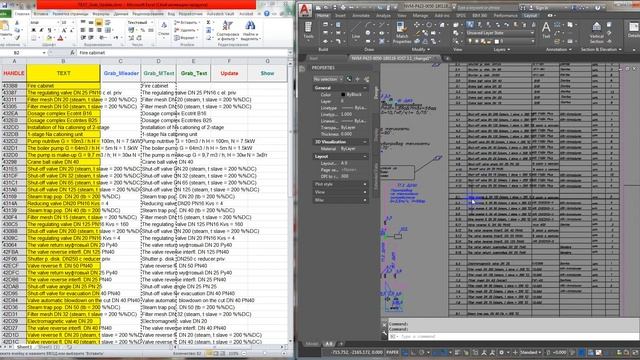
Task: Select 'Electromagnetic valve DN 20' yellow cell
Action: tap(63, 321)
